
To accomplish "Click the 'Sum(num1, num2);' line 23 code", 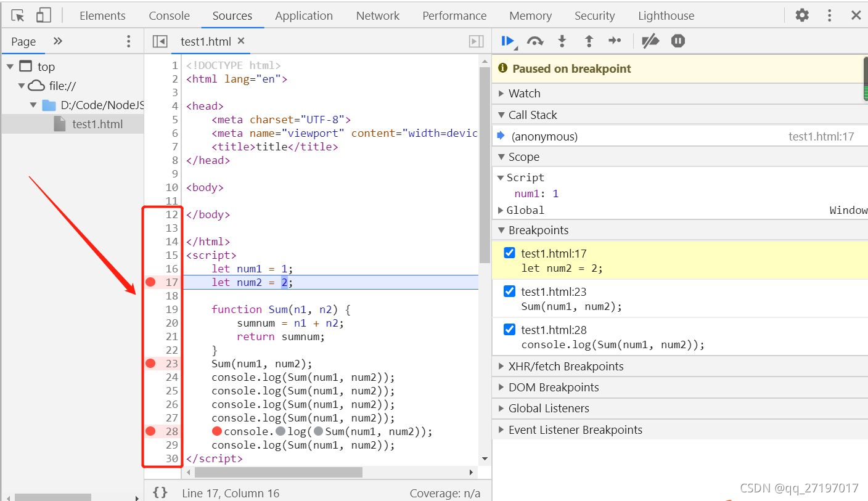I will [262, 364].
